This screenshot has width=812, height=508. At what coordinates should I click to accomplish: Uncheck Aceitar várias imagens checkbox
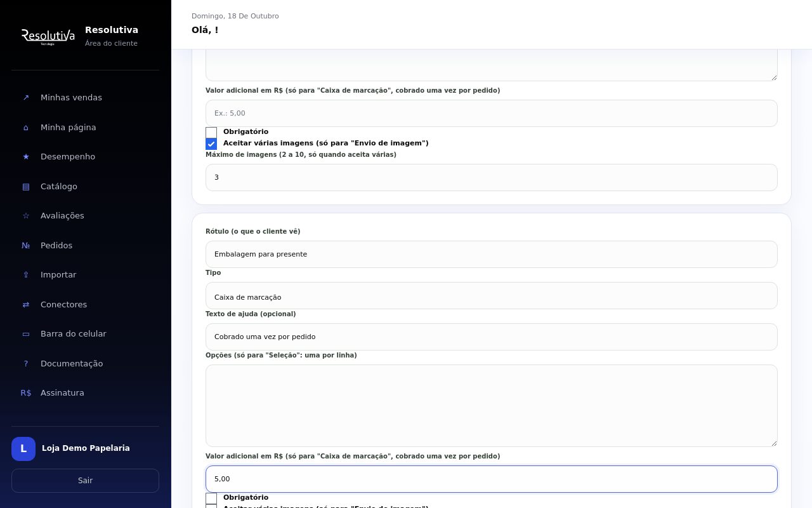[x=211, y=144]
